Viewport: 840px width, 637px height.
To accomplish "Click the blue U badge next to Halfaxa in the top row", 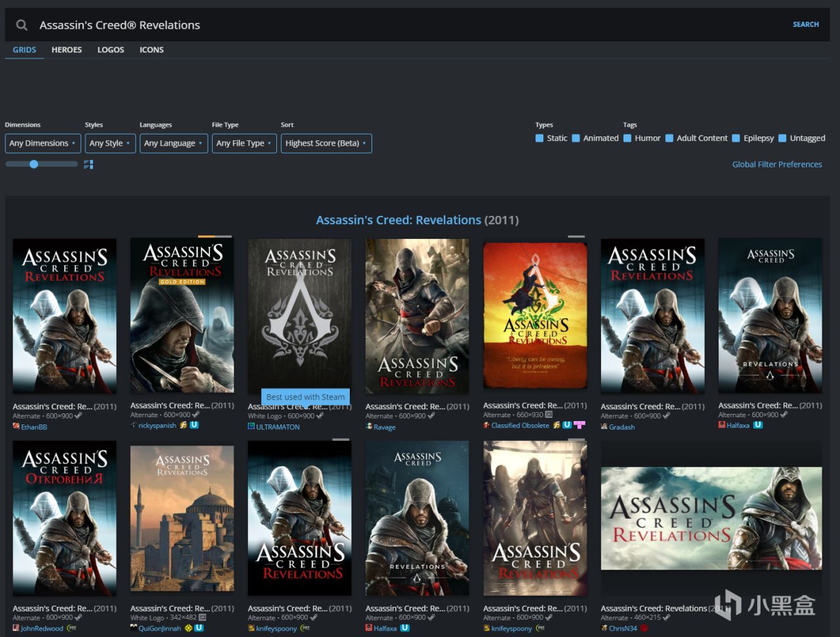I will point(757,425).
